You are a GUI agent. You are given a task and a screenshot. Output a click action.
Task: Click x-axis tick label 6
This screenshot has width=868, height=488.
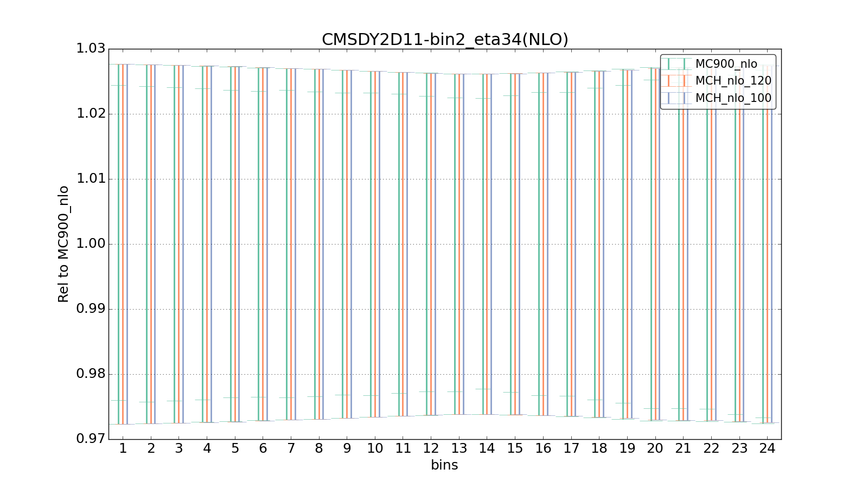[x=263, y=449]
